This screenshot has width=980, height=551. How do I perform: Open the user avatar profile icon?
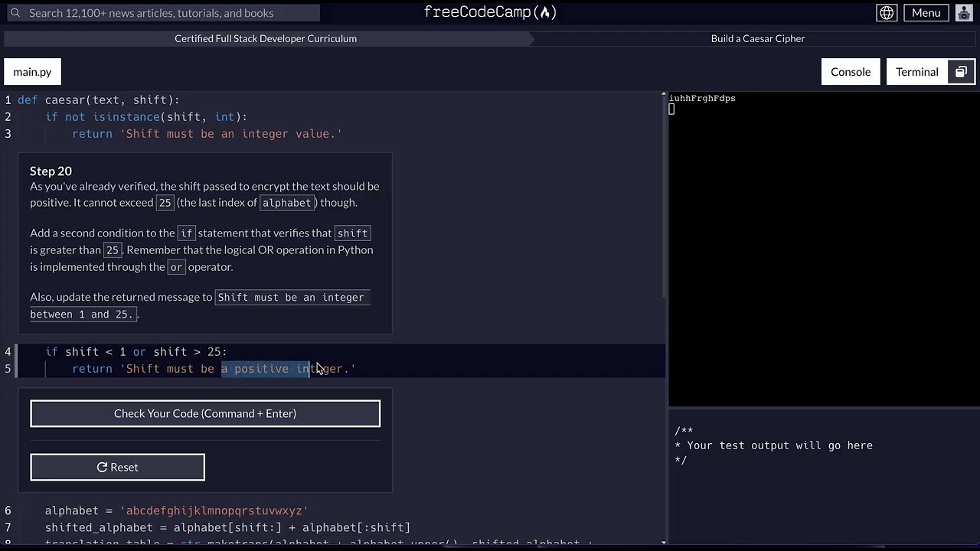tap(964, 13)
